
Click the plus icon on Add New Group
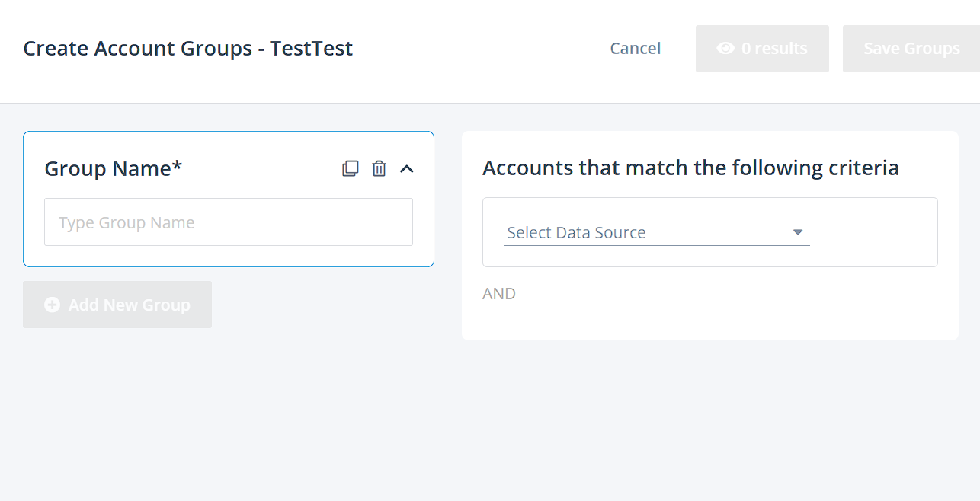pos(52,305)
